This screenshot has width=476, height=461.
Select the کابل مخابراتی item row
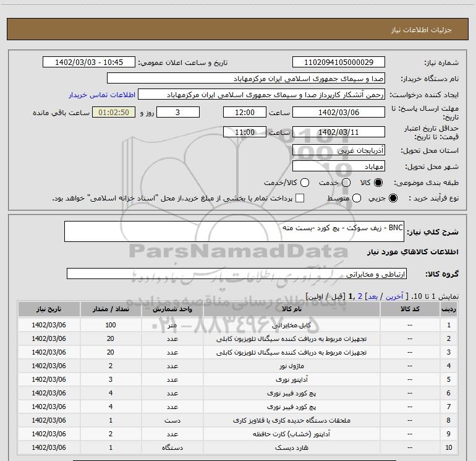coord(237,325)
